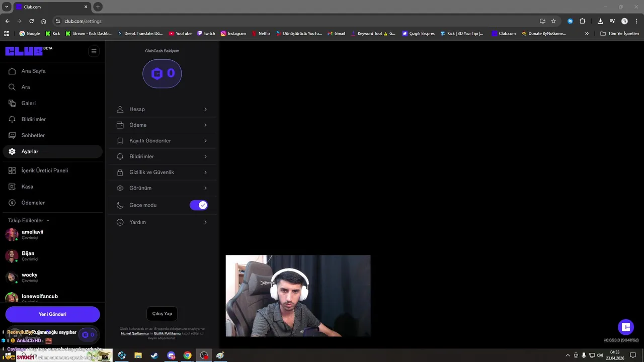Click the Ödemeler dollar icon

point(12,203)
